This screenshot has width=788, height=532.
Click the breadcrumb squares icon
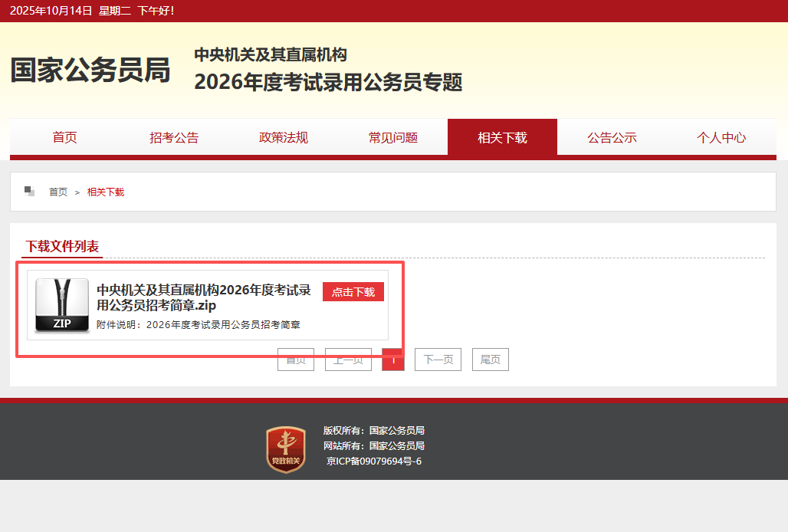click(30, 191)
